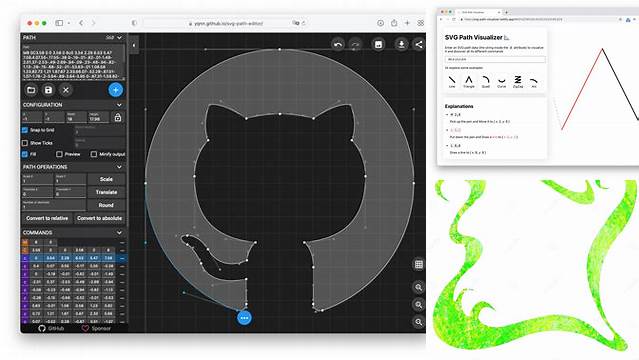Image resolution: width=639 pixels, height=360 pixels.
Task: Click the undo arrow above the canvas
Action: [x=338, y=44]
